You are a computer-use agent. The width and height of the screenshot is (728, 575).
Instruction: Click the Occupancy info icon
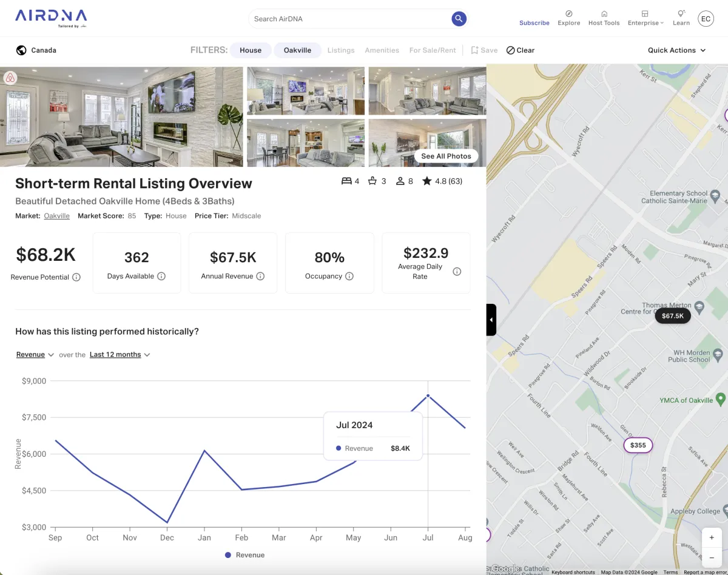click(349, 276)
